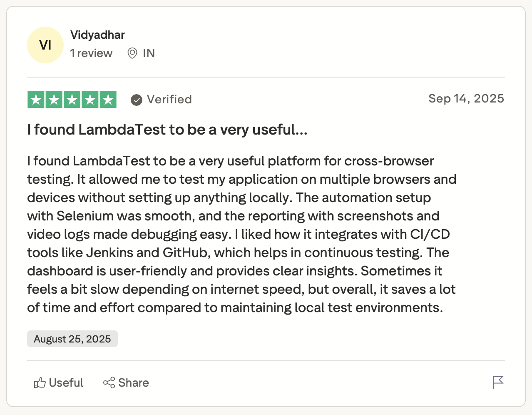Click the fifth green rating star

click(x=108, y=100)
